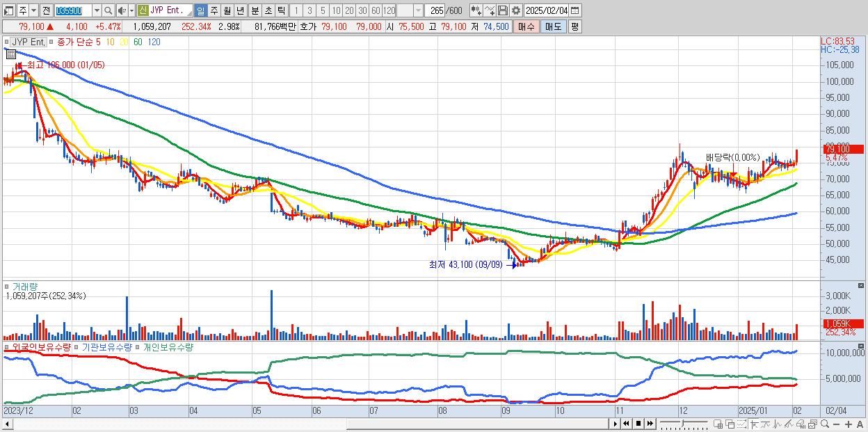The width and height of the screenshot is (868, 432).
Task: Click the rewind button in bottom toolbar
Action: coord(626,424)
